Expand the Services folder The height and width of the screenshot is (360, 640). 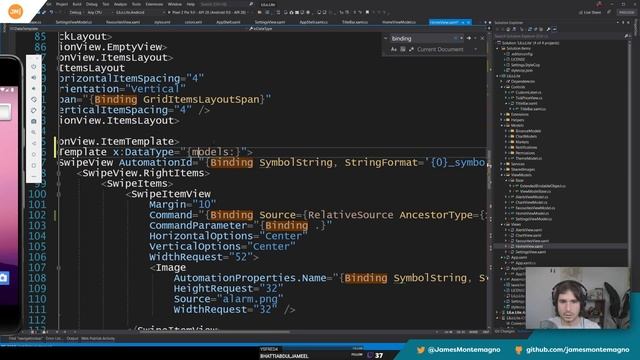coord(502,164)
